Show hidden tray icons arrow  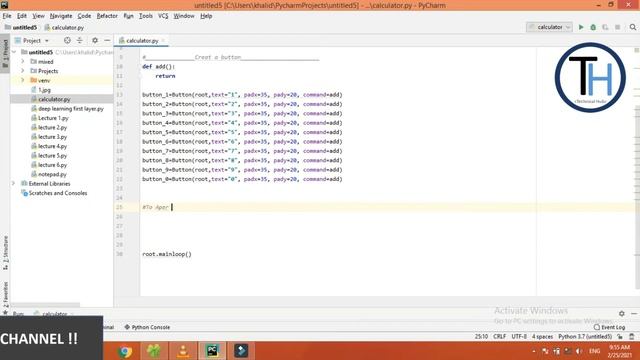(x=534, y=351)
